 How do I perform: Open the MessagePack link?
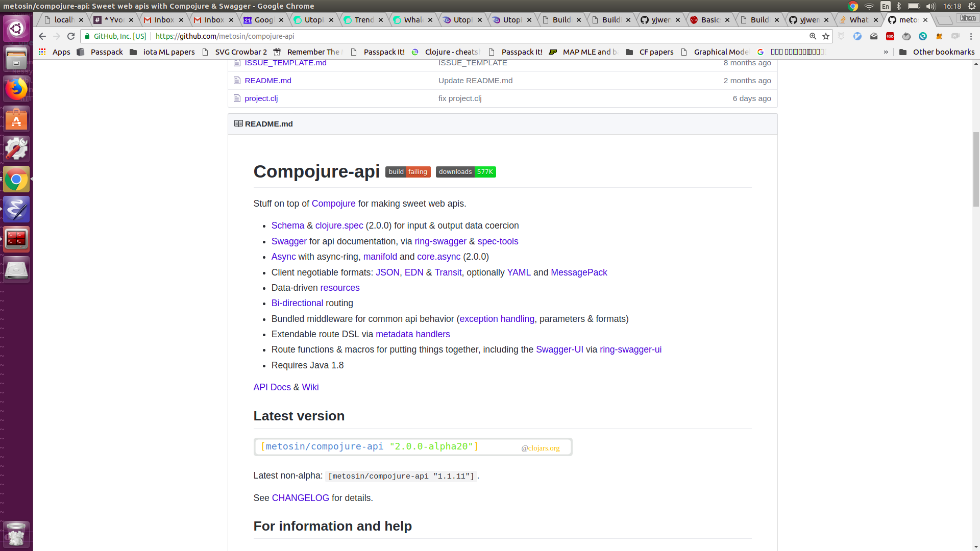[x=579, y=272]
